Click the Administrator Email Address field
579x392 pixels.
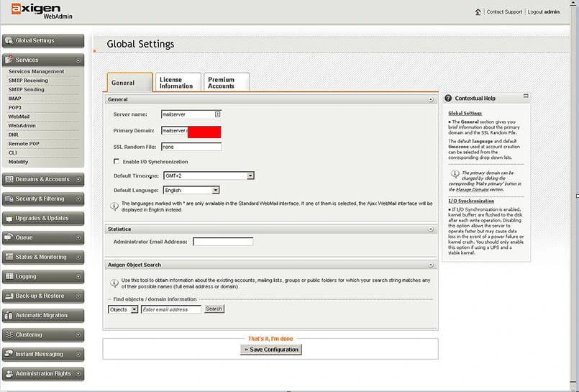click(x=223, y=242)
